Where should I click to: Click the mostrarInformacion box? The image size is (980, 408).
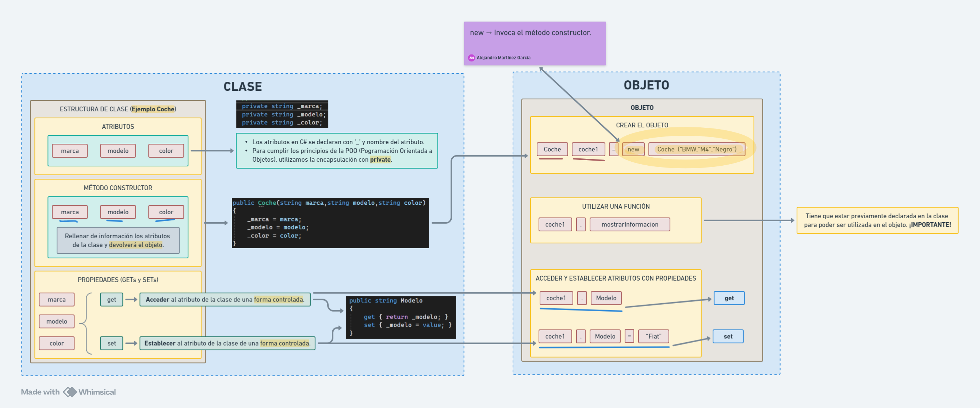[x=629, y=224]
